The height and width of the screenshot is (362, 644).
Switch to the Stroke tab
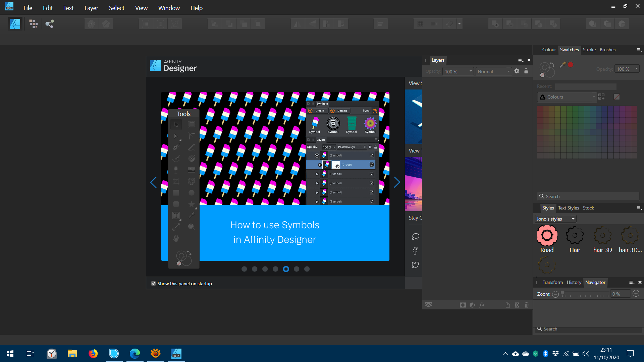[589, 50]
